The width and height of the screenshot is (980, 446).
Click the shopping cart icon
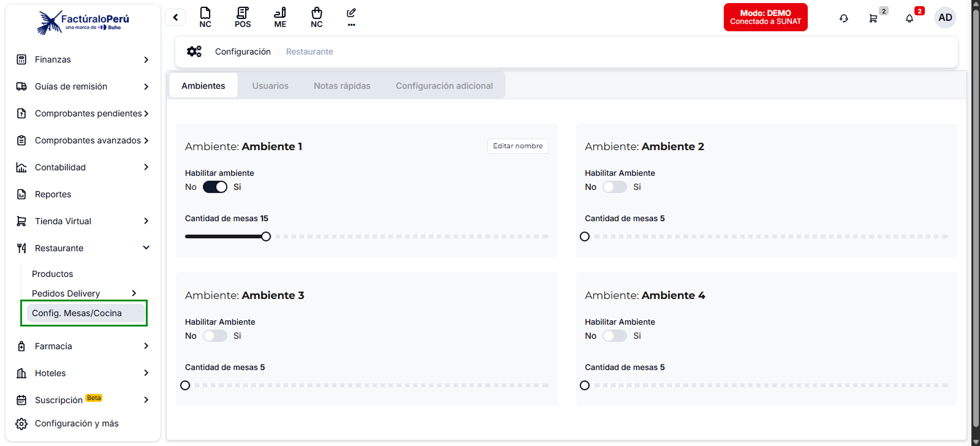pyautogui.click(x=873, y=18)
